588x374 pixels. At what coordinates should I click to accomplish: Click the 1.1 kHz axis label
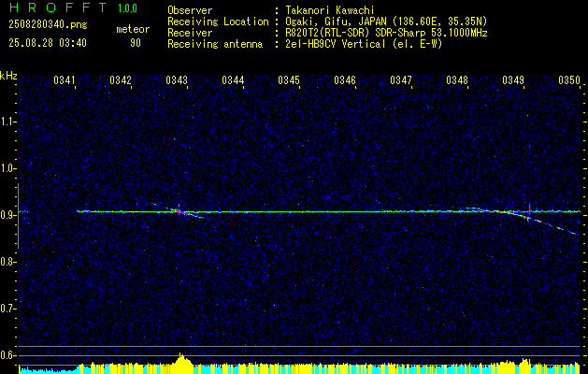point(7,122)
